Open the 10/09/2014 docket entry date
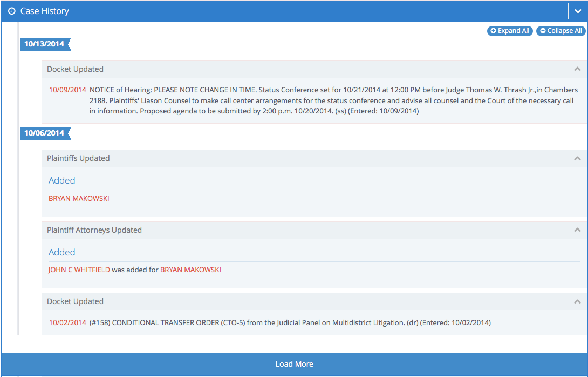Viewport: 588px width, 377px height. point(67,90)
